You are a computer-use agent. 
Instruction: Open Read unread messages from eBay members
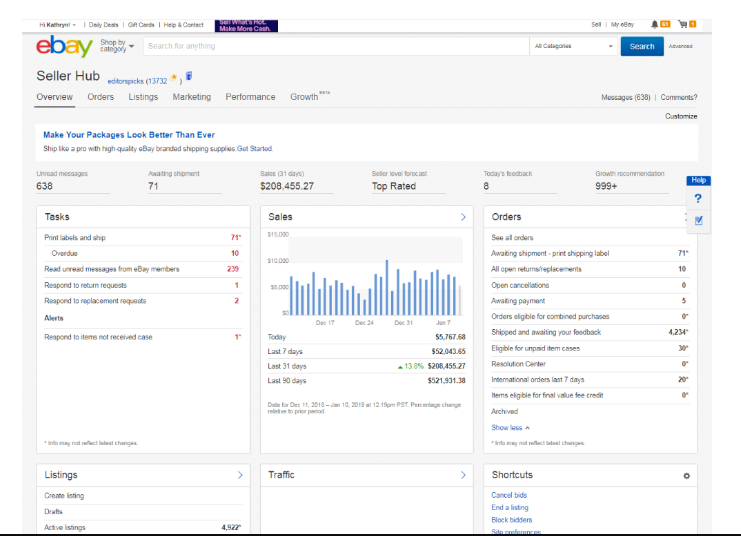143,269
